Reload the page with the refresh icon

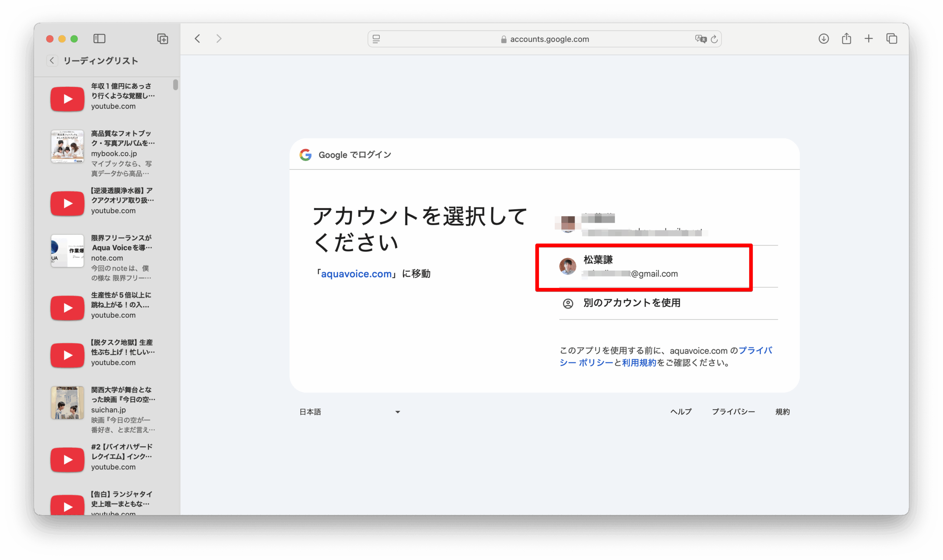(714, 39)
